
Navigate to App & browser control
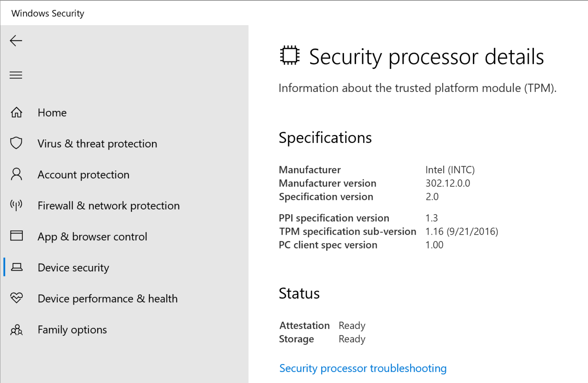[92, 237]
